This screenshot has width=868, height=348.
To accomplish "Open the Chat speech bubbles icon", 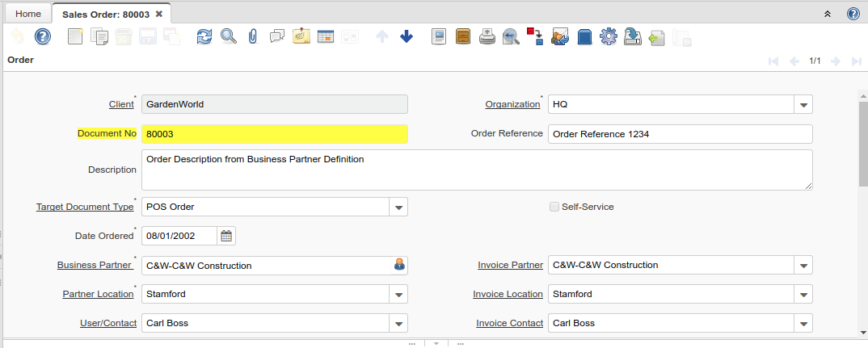I will click(x=277, y=36).
